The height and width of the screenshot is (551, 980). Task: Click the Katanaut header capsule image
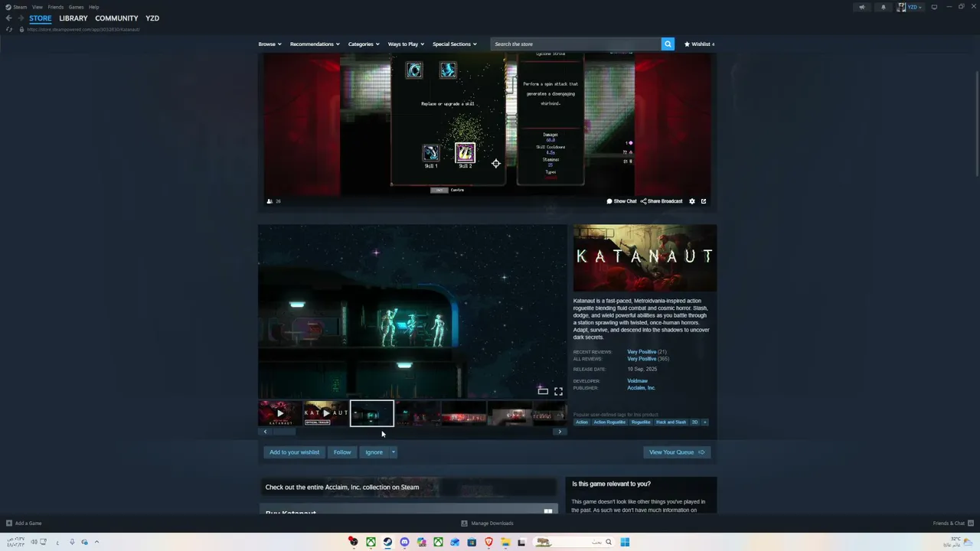coord(645,258)
